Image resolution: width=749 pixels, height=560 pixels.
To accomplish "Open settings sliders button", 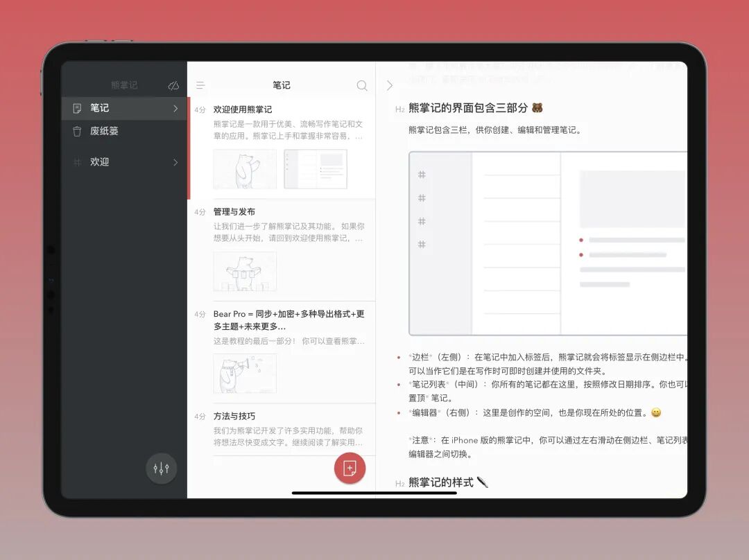I will [161, 469].
